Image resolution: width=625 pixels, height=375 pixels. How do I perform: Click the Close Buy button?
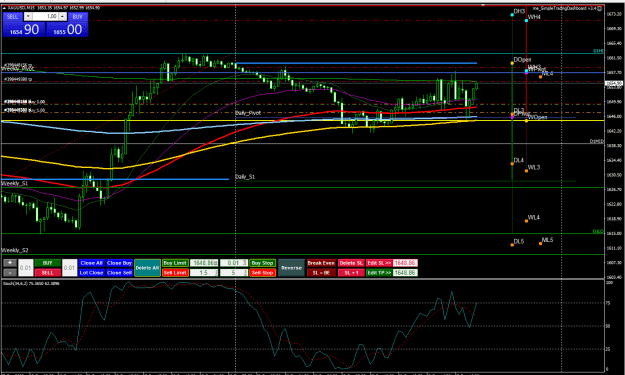click(x=119, y=263)
